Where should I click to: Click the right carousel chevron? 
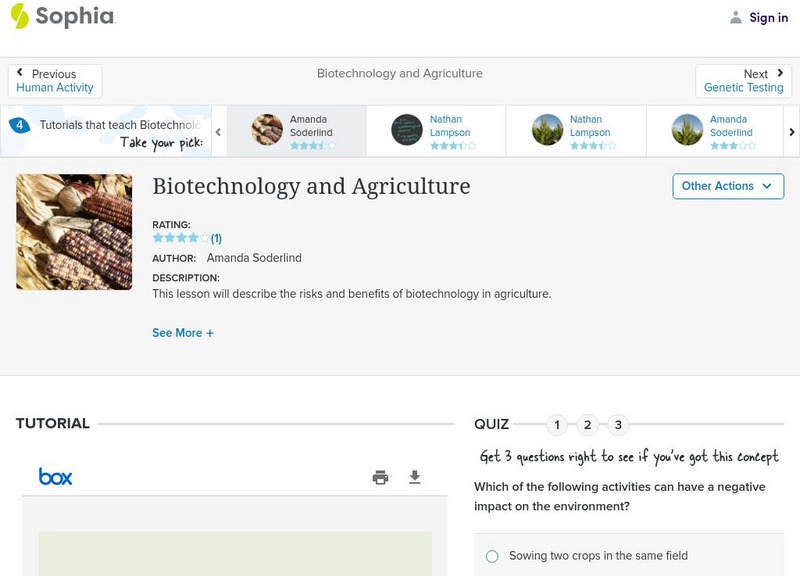(x=791, y=131)
